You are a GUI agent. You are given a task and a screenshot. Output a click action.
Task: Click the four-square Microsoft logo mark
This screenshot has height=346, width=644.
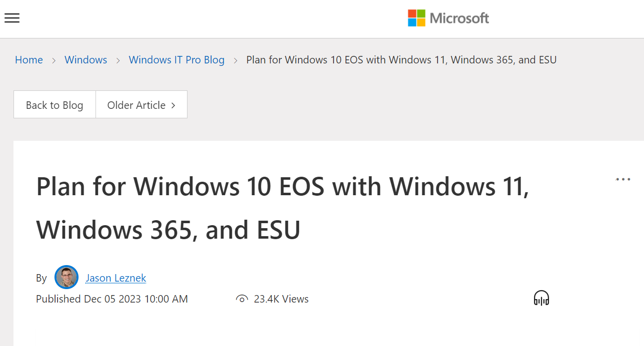[415, 17]
